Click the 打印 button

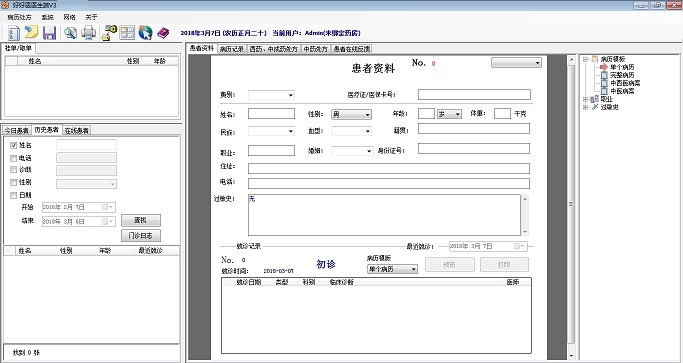(504, 265)
